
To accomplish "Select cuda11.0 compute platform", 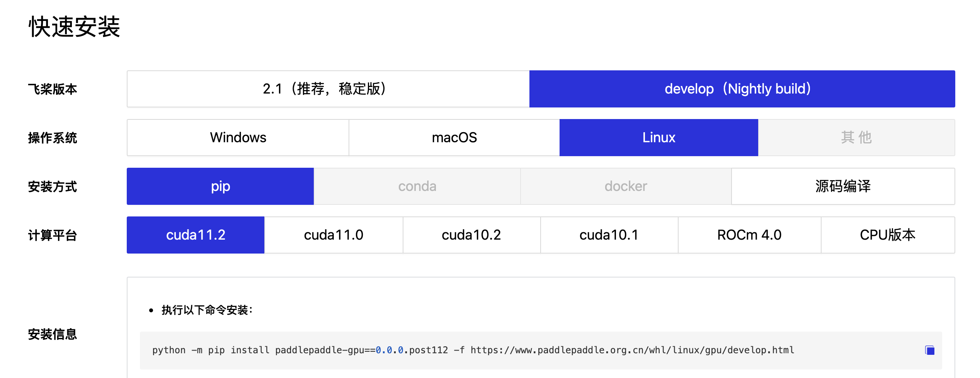I will pos(333,235).
